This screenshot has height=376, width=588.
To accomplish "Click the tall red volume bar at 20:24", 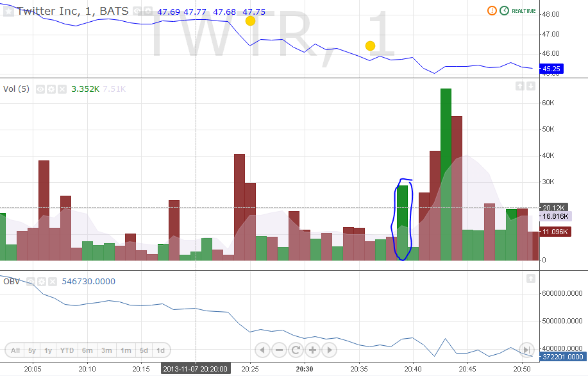I will [x=239, y=207].
